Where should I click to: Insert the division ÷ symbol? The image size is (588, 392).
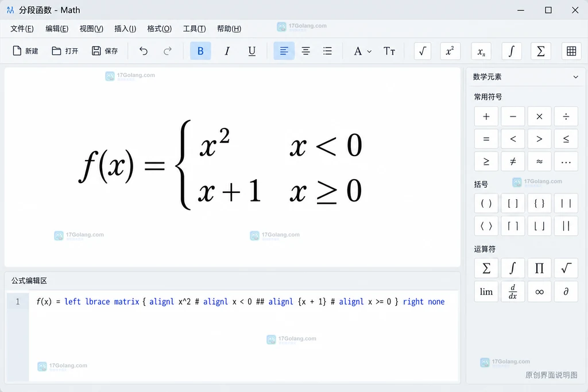tap(566, 117)
